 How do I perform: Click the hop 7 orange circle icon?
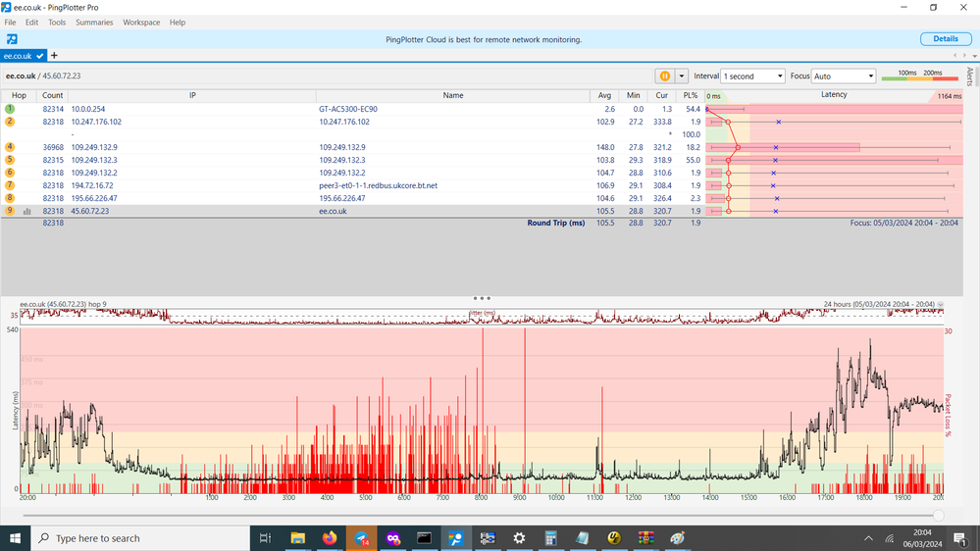coord(10,185)
